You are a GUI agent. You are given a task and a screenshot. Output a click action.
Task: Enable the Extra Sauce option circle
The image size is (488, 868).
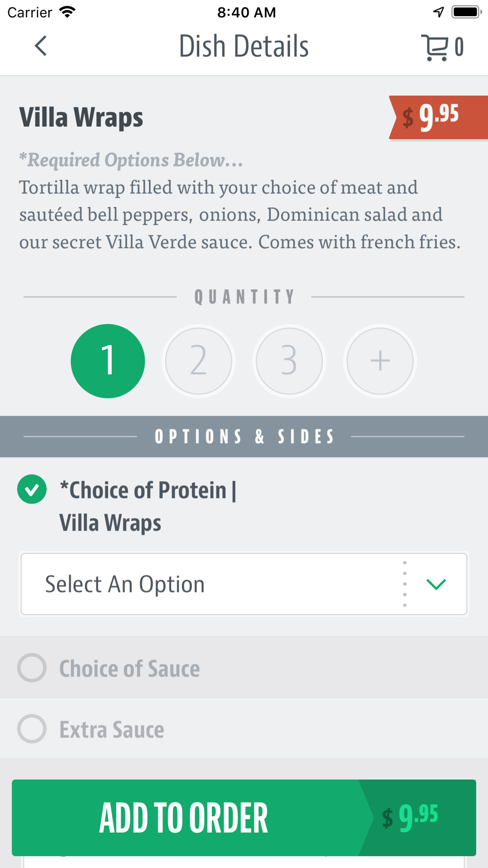[x=32, y=729]
